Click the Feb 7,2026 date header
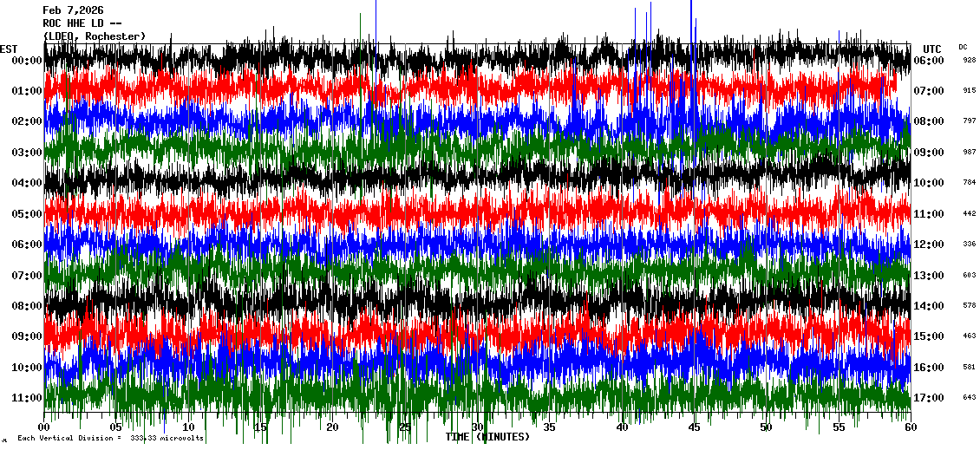 [x=73, y=10]
